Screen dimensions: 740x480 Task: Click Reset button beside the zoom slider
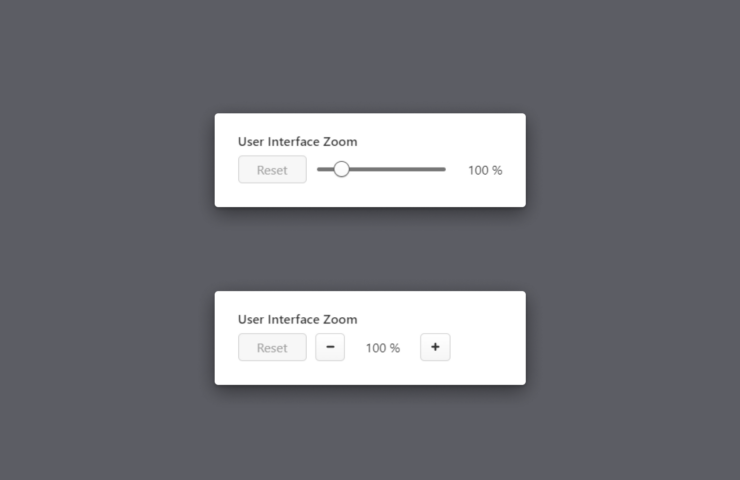272,169
